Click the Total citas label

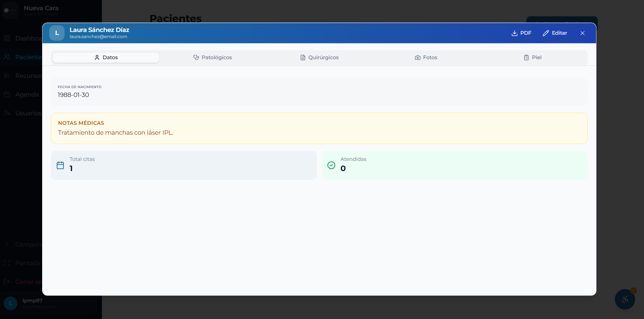82,159
